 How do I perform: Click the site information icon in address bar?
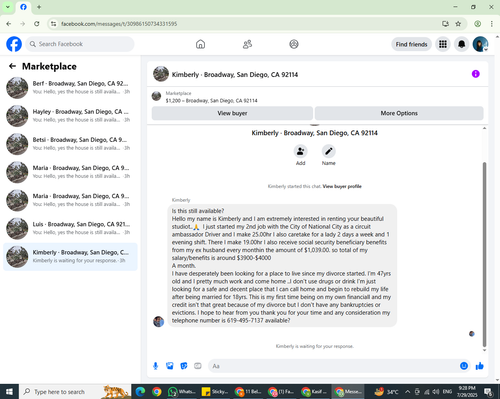point(53,24)
